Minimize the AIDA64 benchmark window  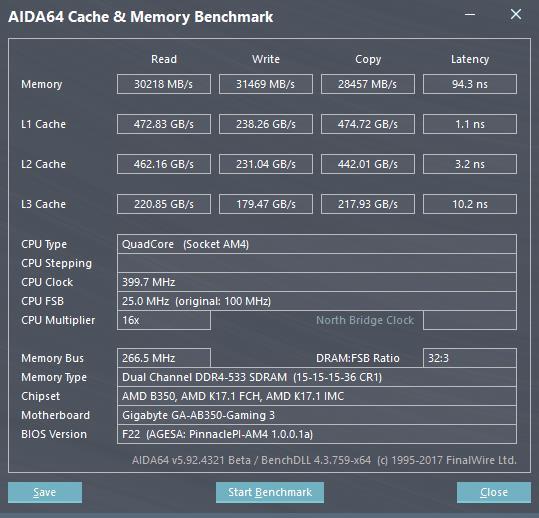click(x=470, y=14)
